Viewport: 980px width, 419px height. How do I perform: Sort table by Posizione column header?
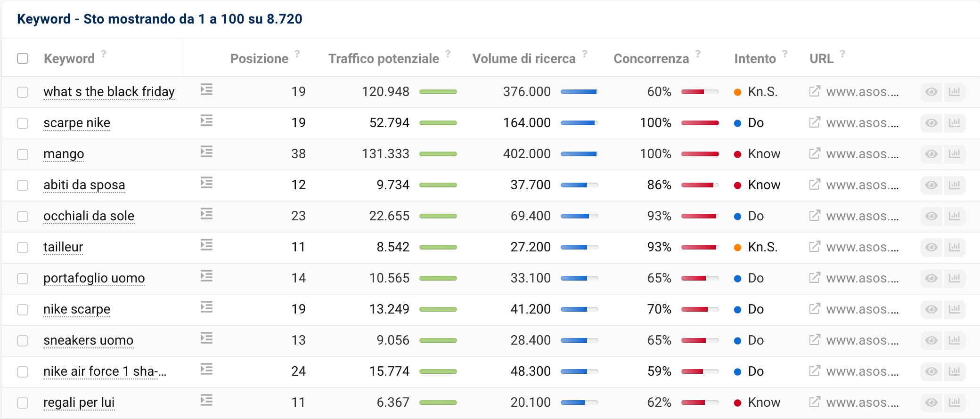tap(259, 59)
